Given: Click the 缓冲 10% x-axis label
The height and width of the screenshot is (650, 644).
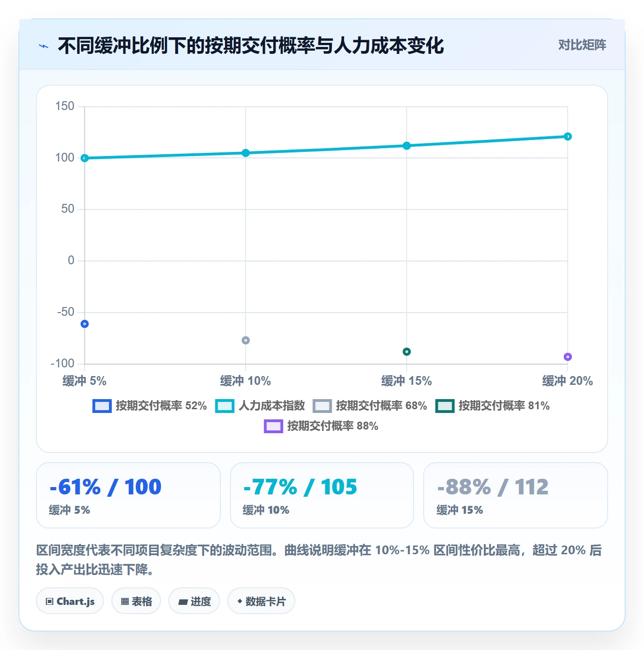Looking at the screenshot, I should (x=246, y=381).
